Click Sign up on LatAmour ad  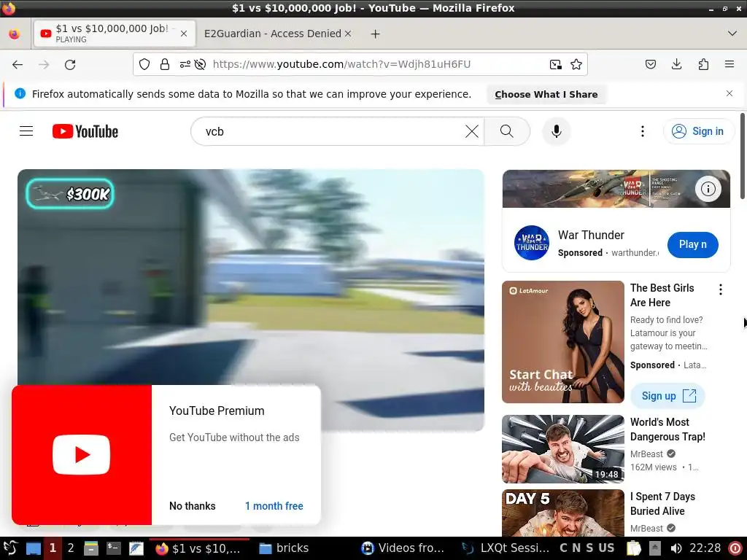pyautogui.click(x=667, y=396)
